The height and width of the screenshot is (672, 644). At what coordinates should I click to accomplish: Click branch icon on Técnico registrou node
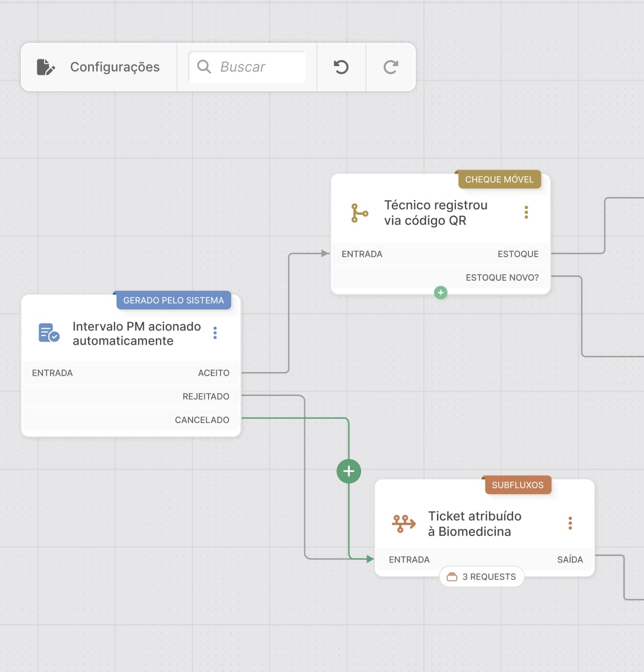coord(359,213)
